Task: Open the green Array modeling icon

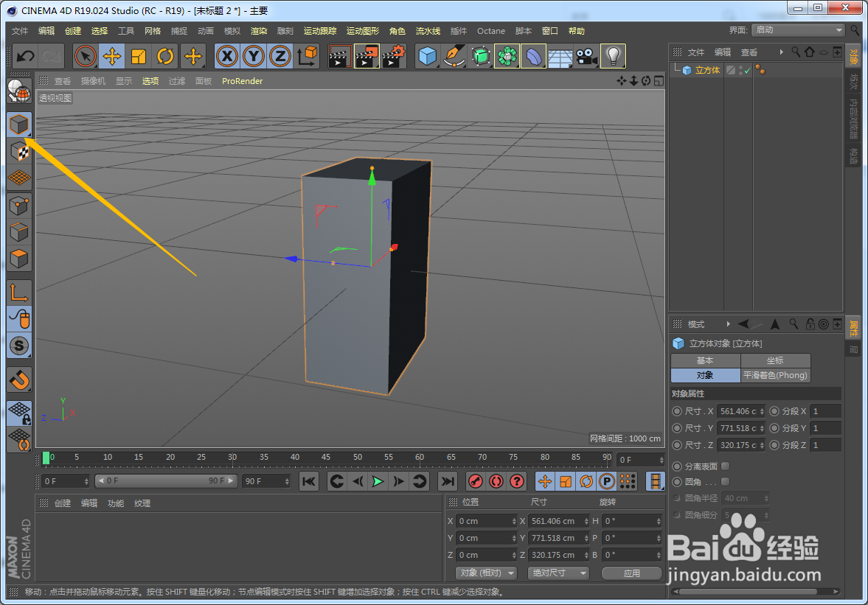Action: (x=507, y=56)
